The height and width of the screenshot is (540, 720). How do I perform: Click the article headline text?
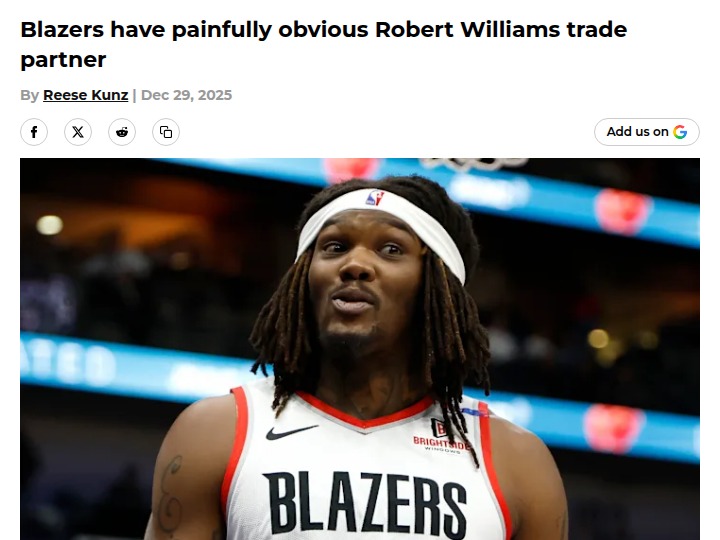click(324, 45)
